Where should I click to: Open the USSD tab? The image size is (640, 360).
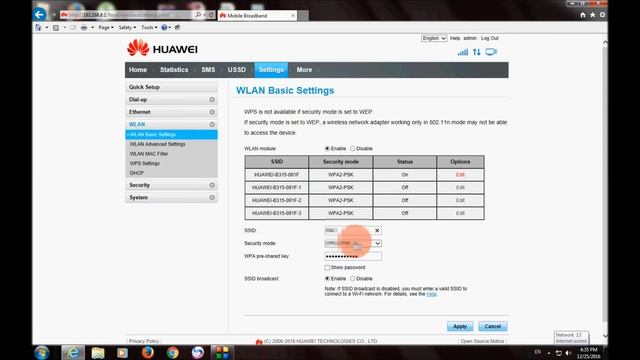[237, 70]
